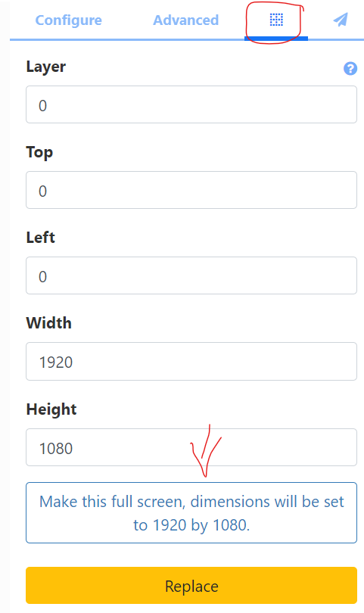Focus the Height field showing 1080
Image resolution: width=364 pixels, height=613 pixels.
(x=191, y=447)
